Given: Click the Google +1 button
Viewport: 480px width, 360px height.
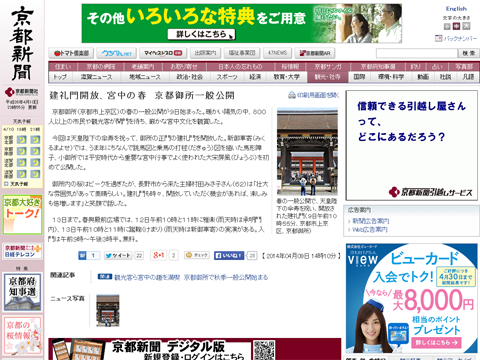Looking at the screenshot, I should [159, 255].
